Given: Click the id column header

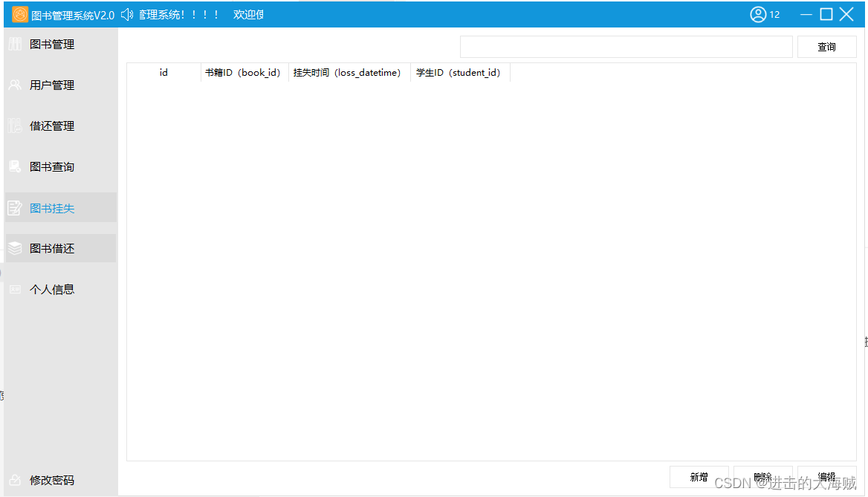Looking at the screenshot, I should (163, 73).
